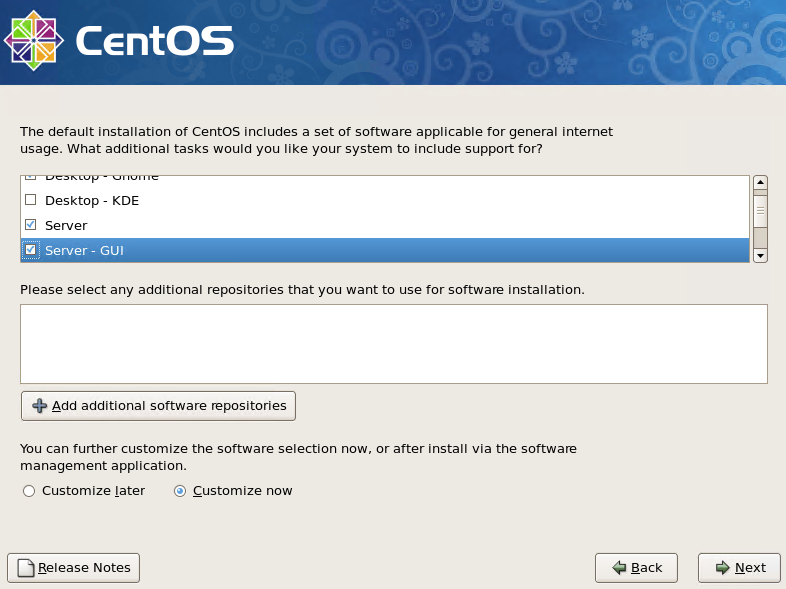Click the task list scrollbar thumb

click(759, 211)
